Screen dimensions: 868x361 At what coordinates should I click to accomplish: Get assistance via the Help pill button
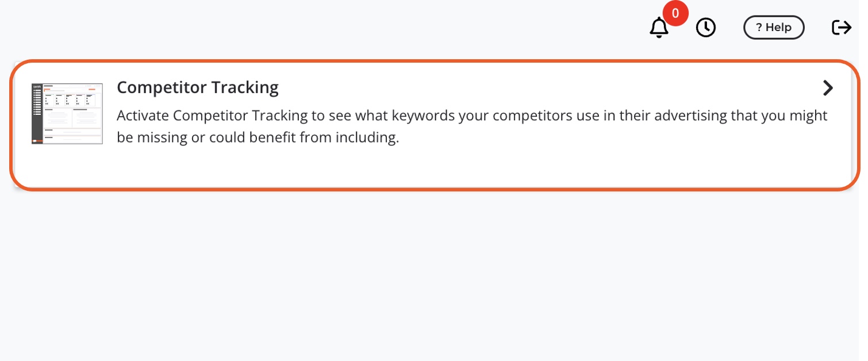point(774,28)
